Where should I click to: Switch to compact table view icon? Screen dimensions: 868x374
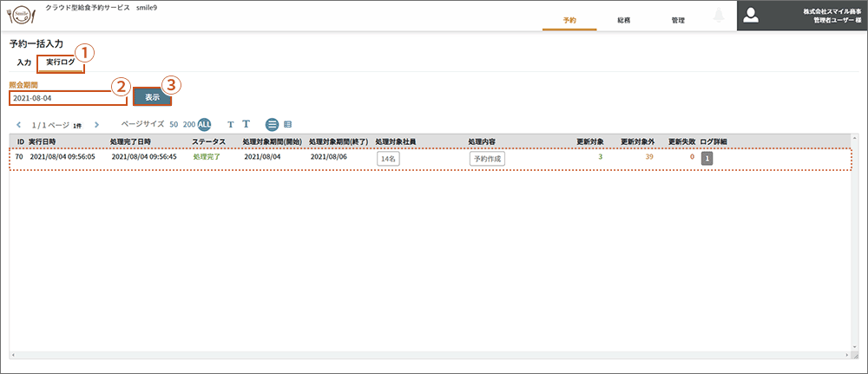(288, 124)
